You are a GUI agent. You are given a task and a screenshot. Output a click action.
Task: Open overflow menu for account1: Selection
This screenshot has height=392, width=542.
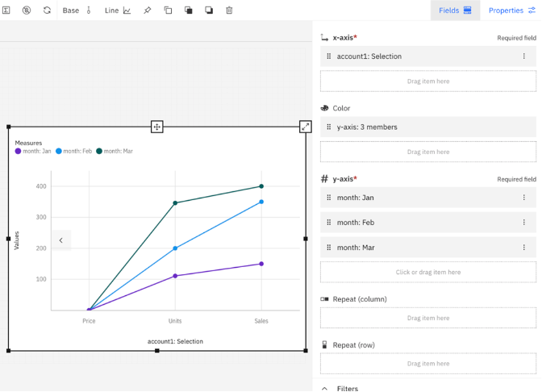pos(524,56)
